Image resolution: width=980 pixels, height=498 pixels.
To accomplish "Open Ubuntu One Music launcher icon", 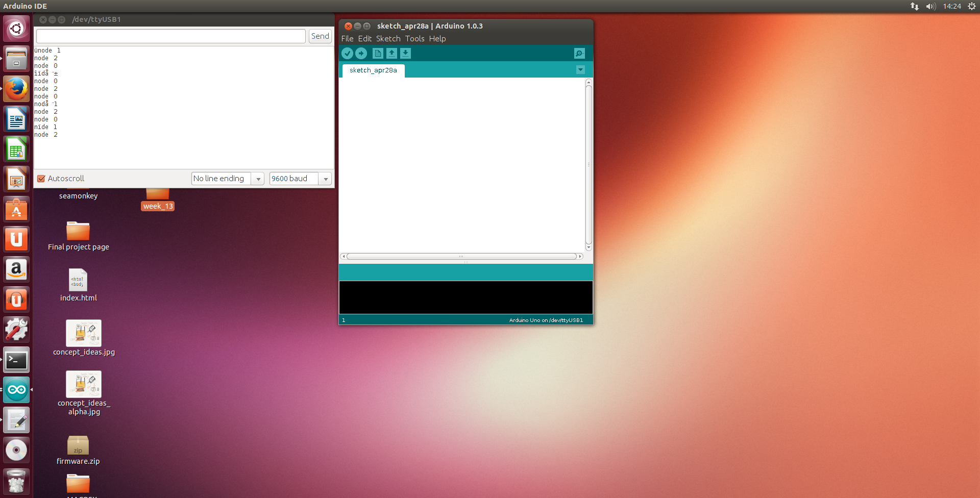I will point(16,300).
